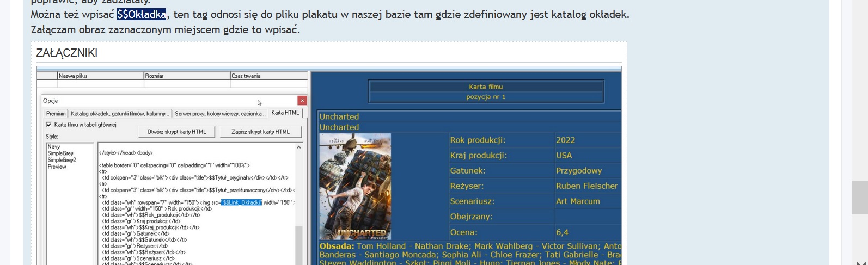
Task: Click the Reżyser: label in film card
Action: (x=467, y=186)
